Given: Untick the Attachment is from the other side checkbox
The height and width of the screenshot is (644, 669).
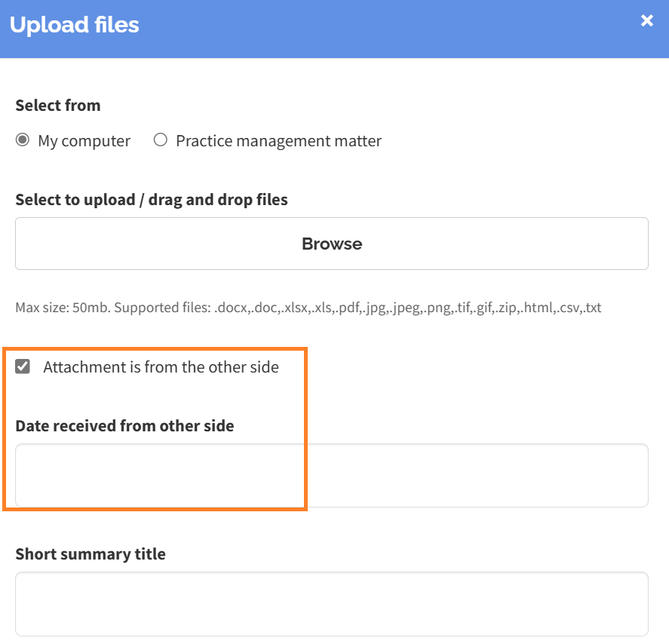Looking at the screenshot, I should pyautogui.click(x=23, y=366).
